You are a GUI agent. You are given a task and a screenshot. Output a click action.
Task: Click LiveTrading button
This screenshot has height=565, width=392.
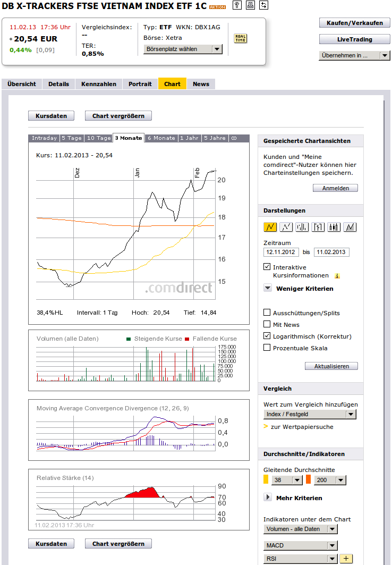(355, 39)
